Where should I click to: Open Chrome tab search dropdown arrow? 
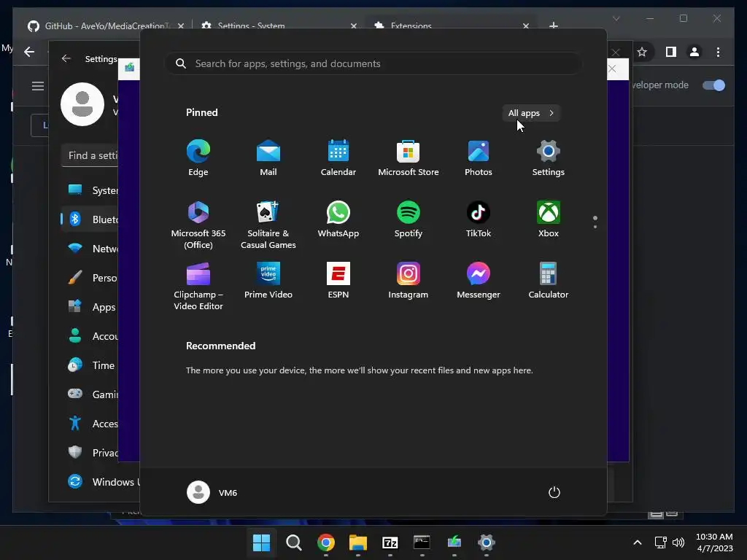point(616,18)
